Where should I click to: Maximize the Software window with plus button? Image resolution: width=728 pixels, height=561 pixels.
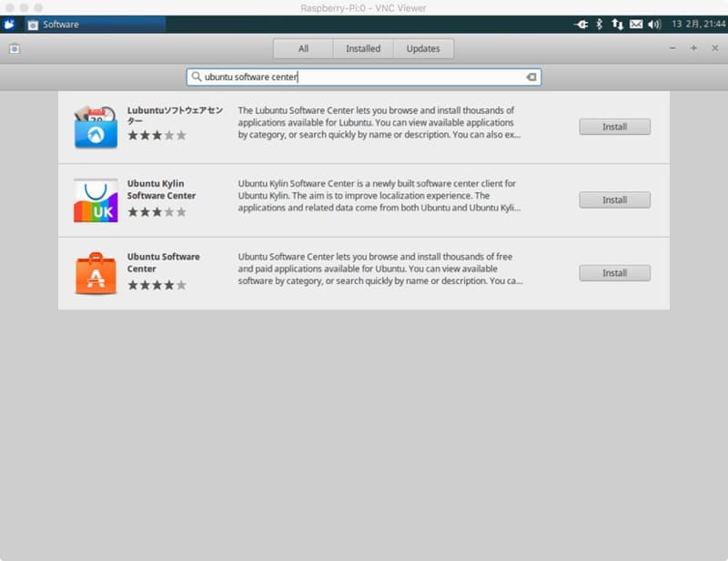click(x=693, y=48)
